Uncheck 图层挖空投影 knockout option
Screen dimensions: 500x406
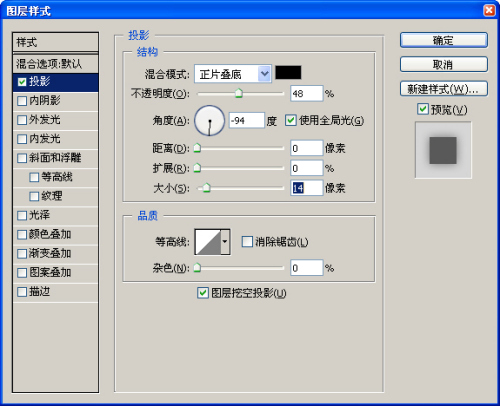click(x=203, y=293)
